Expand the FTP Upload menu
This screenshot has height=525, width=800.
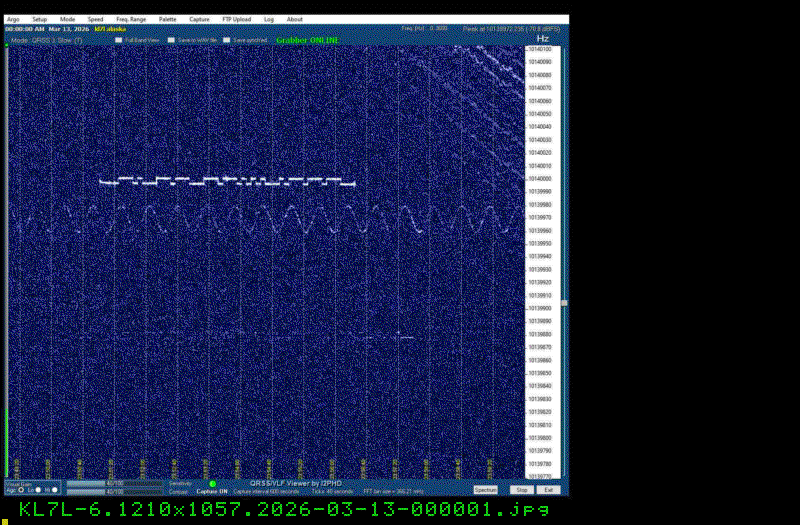click(236, 19)
